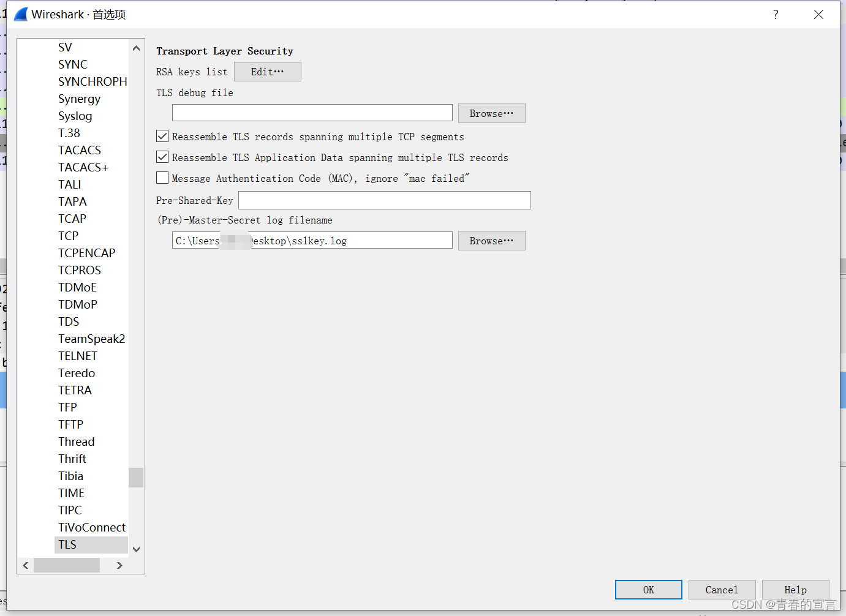Select the currently highlighted TLS entry

(x=67, y=544)
